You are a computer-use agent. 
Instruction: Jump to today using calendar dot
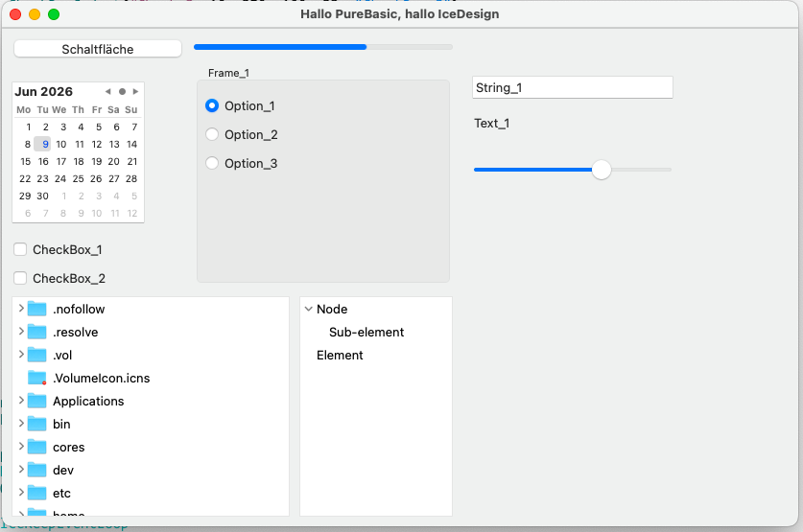pos(122,92)
